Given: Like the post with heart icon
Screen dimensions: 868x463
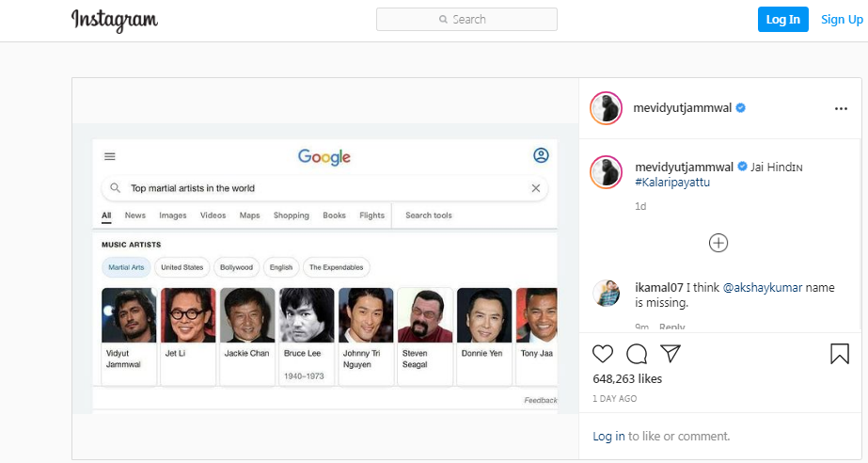Looking at the screenshot, I should (603, 353).
